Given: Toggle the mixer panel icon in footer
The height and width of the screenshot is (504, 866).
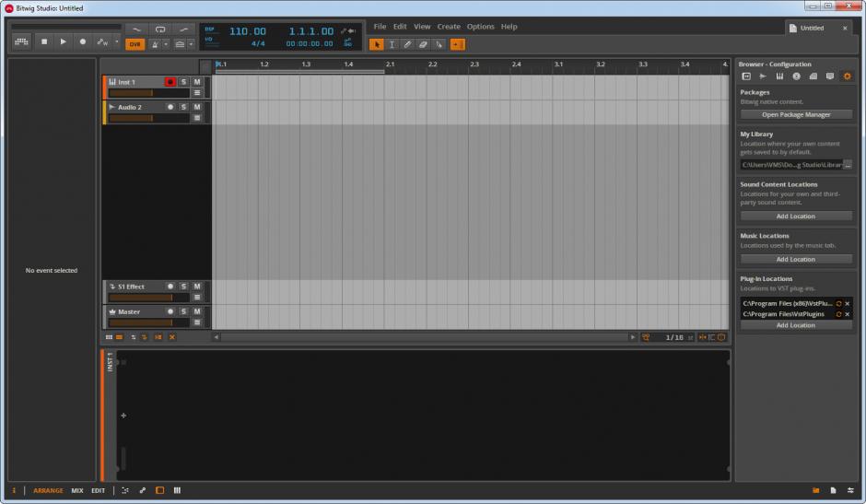Looking at the screenshot, I should 177,490.
